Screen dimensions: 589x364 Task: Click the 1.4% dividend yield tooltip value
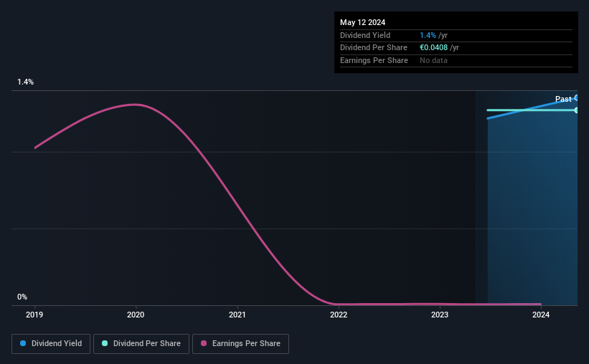(x=428, y=35)
